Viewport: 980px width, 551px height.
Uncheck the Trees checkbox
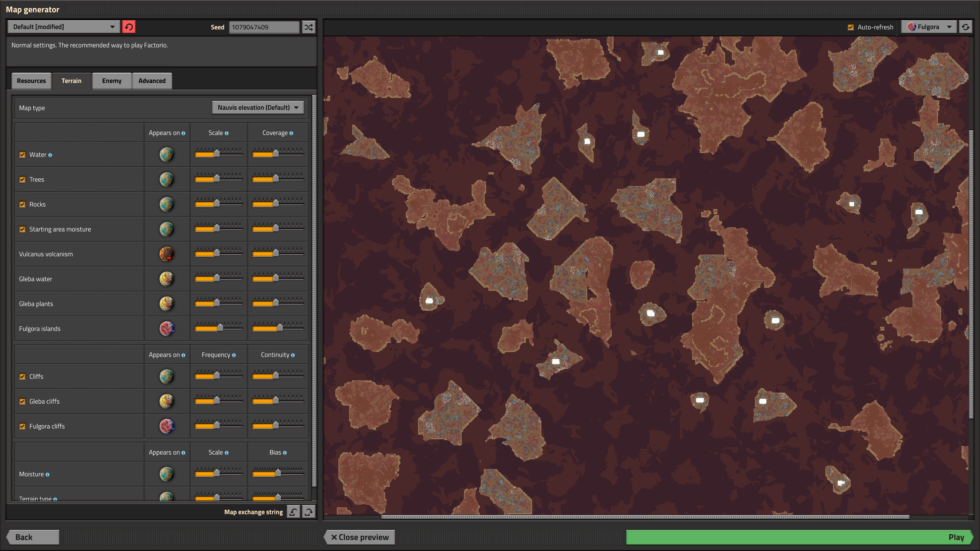click(23, 179)
